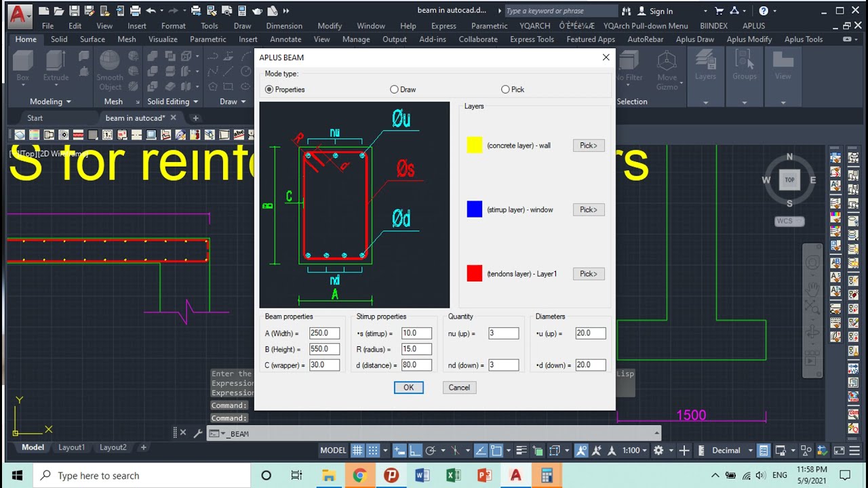Select the Extrude tool in ribbon
This screenshot has width=868, height=488.
56,66
